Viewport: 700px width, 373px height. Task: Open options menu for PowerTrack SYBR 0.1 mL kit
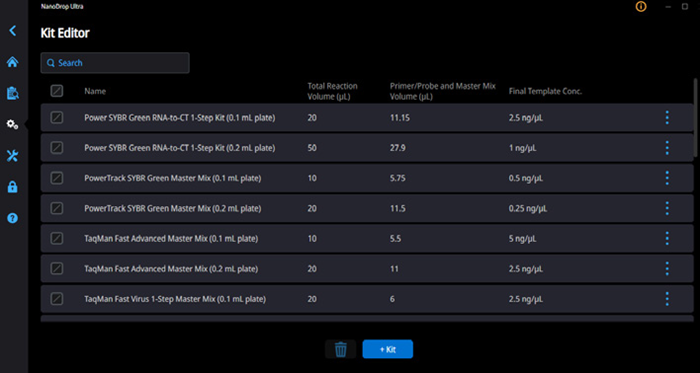tap(667, 178)
